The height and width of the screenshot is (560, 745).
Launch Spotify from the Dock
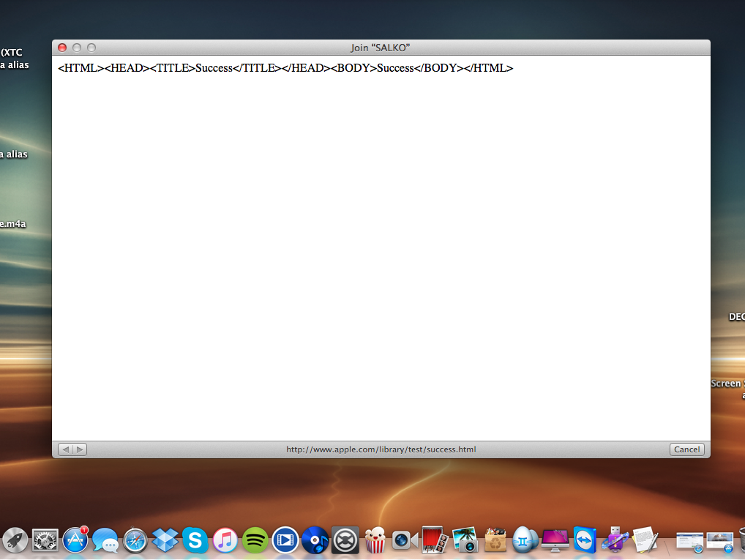pyautogui.click(x=255, y=540)
